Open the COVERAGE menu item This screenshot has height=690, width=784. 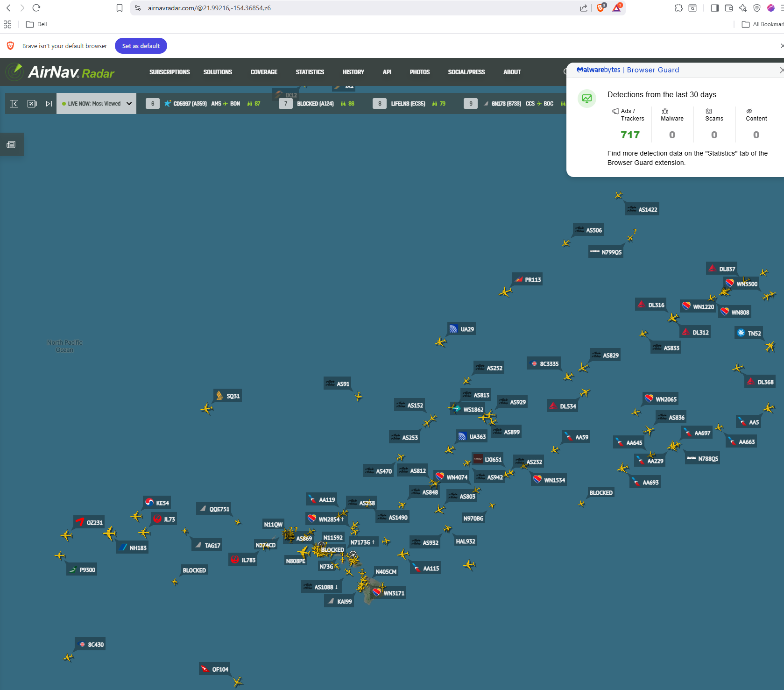coord(264,72)
